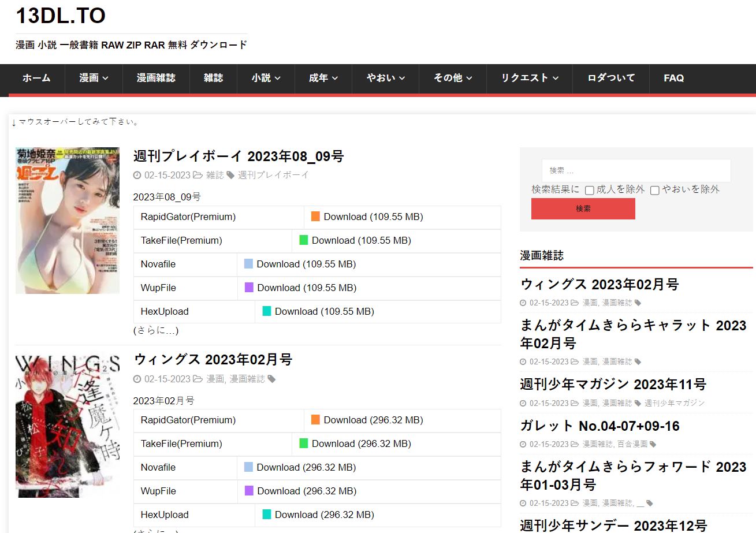Image resolution: width=756 pixels, height=533 pixels.
Task: Expand the 漫画 dropdown in navigation
Action: (94, 78)
